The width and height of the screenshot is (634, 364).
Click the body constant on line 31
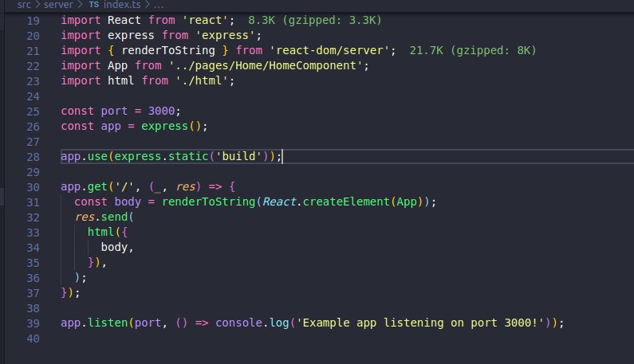128,202
